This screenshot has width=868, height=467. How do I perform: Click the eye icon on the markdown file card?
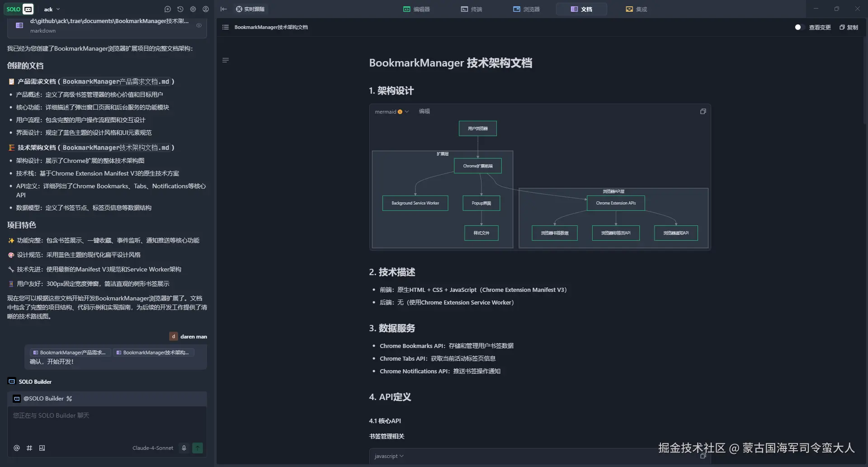(x=199, y=25)
